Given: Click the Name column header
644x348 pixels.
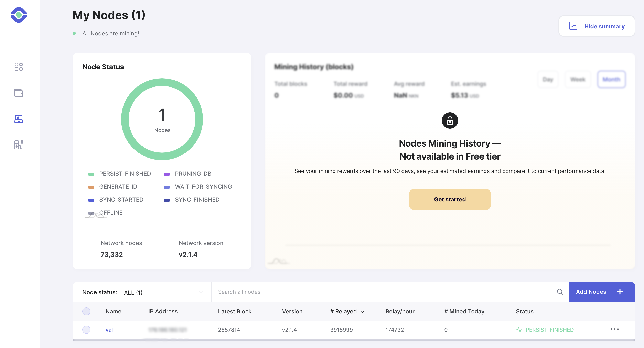Looking at the screenshot, I should (x=113, y=311).
